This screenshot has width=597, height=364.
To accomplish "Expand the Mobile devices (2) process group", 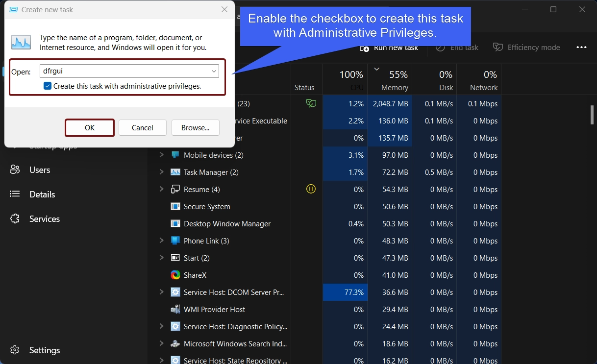I will (x=161, y=155).
